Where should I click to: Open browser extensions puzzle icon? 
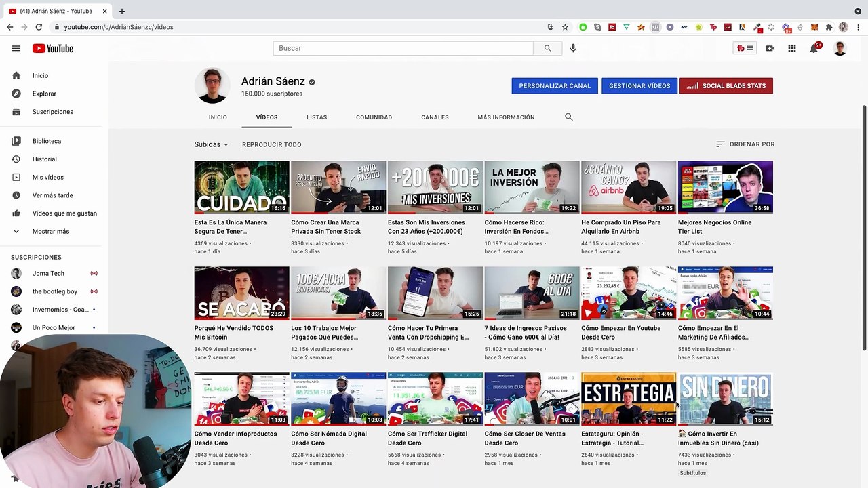point(829,27)
